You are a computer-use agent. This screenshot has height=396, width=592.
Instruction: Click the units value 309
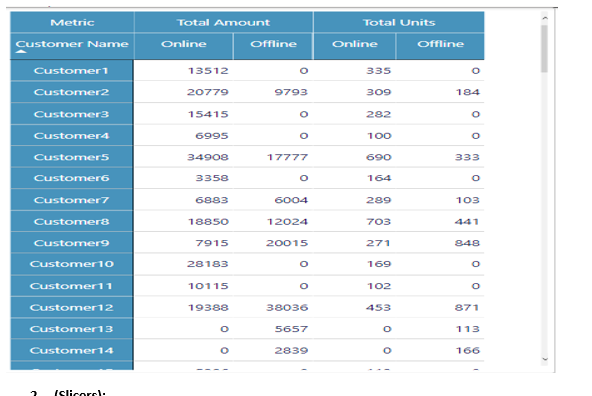pyautogui.click(x=378, y=92)
